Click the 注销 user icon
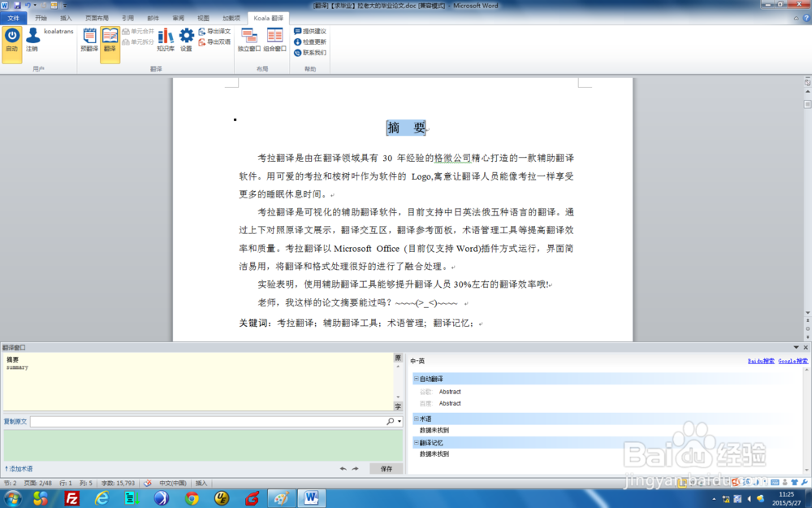 tap(32, 41)
